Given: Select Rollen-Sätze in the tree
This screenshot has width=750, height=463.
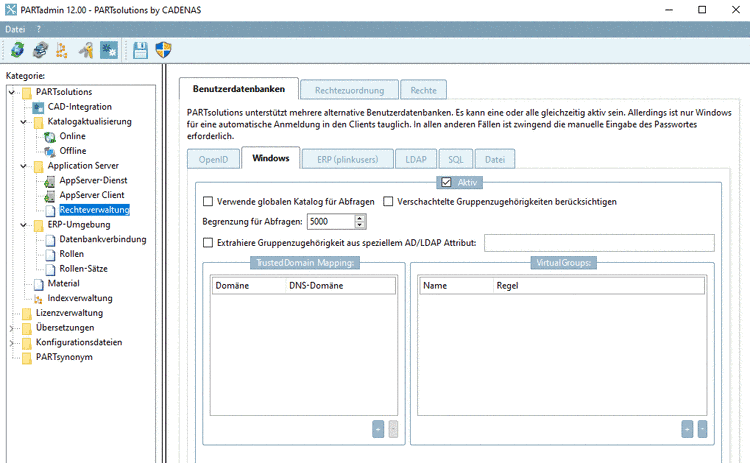Looking at the screenshot, I should coord(83,269).
